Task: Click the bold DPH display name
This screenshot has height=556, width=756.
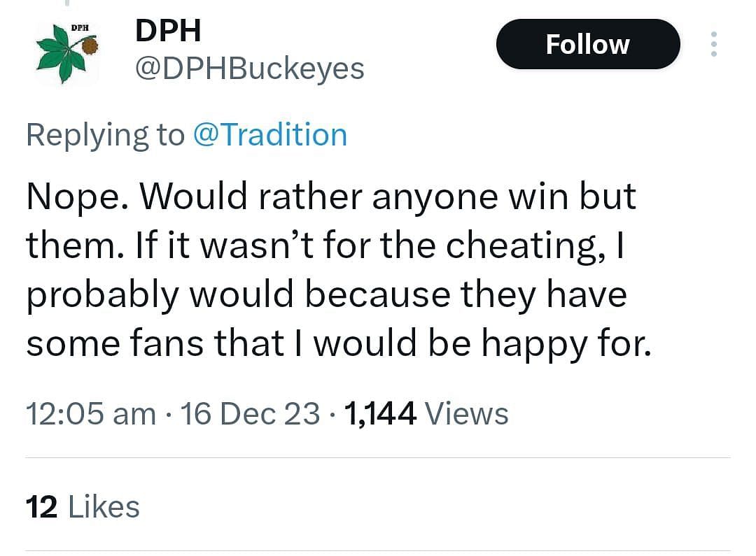Action: [167, 31]
